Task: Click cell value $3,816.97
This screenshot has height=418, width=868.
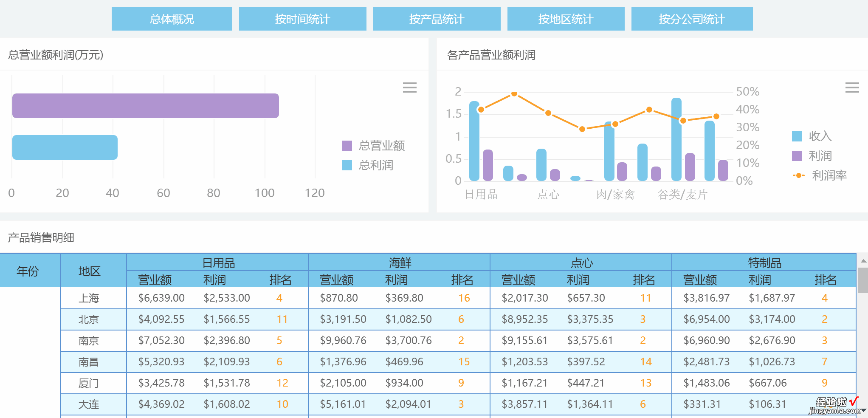Action: [707, 298]
